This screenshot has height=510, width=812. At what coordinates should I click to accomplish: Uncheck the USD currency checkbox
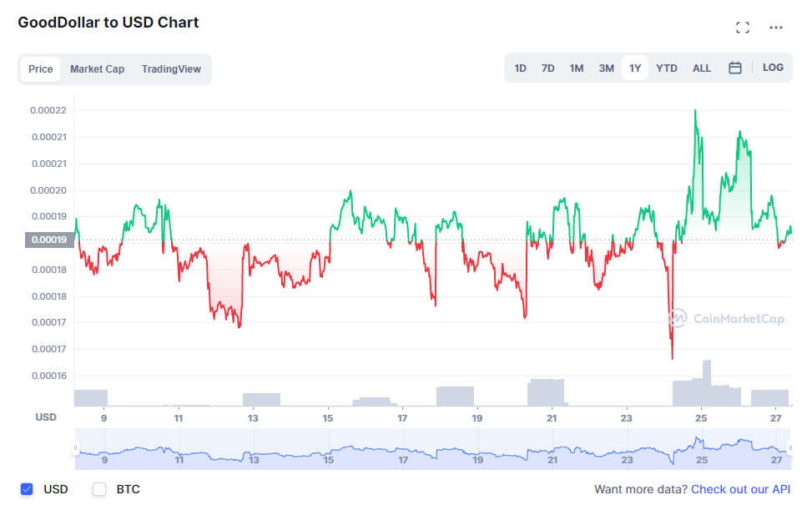click(x=27, y=489)
